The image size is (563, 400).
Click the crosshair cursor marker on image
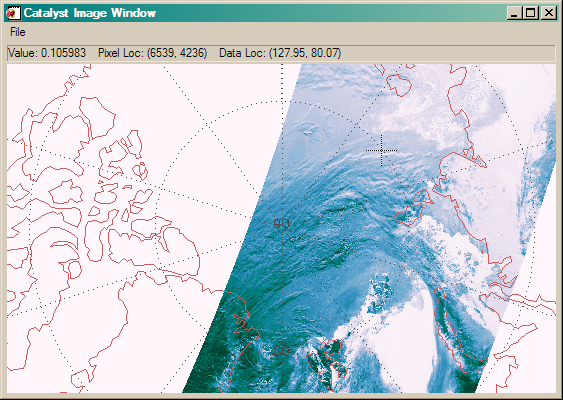(x=381, y=150)
